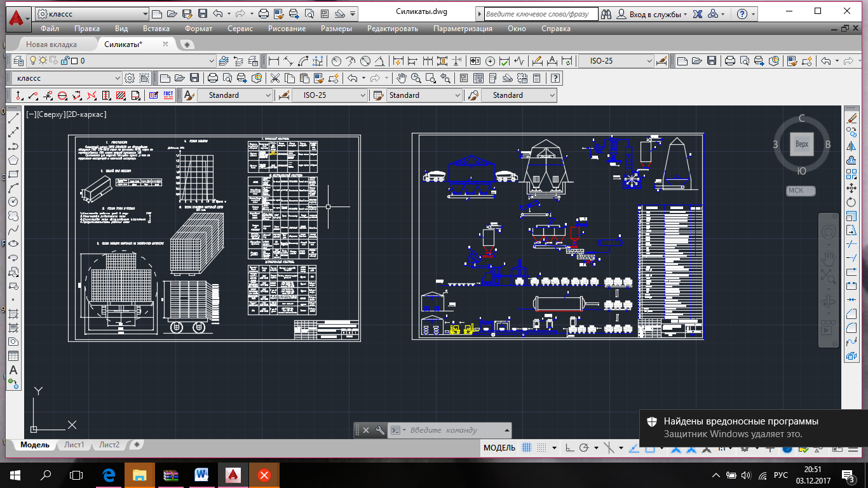This screenshot has width=868, height=488.
Task: Click the scissors Cut icon
Action: pyautogui.click(x=275, y=78)
